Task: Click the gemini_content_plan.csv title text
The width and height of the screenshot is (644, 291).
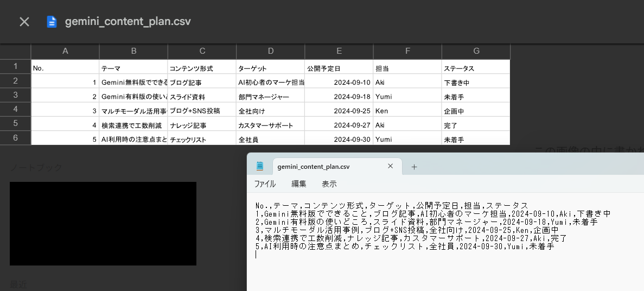Action: point(127,22)
